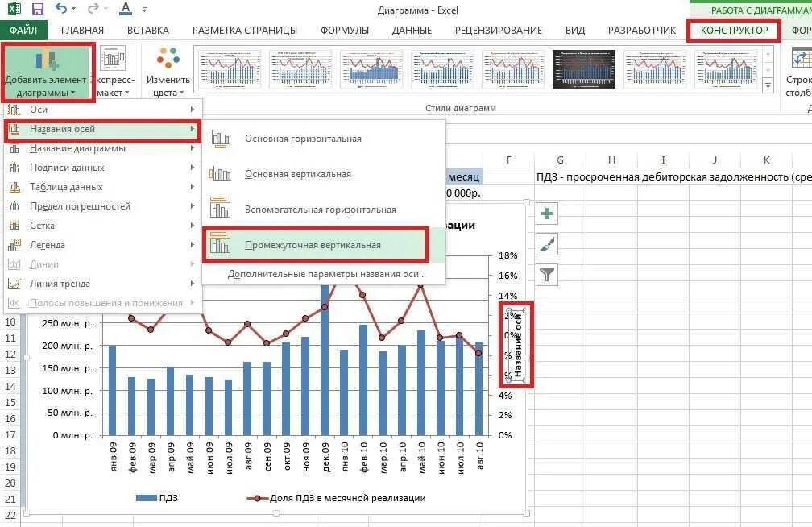Click the Легенда menu item icon
This screenshot has height=527, width=812.
[14, 245]
